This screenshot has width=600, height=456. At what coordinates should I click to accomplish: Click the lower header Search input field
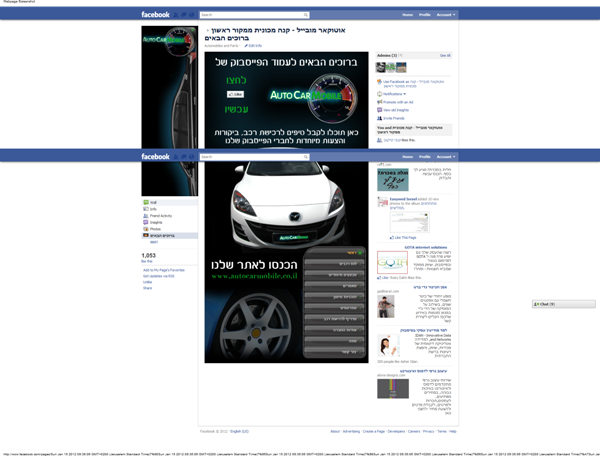click(x=251, y=156)
